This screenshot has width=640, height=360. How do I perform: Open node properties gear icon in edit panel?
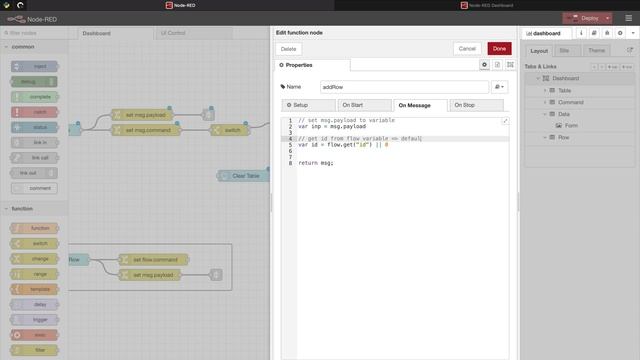coord(484,64)
